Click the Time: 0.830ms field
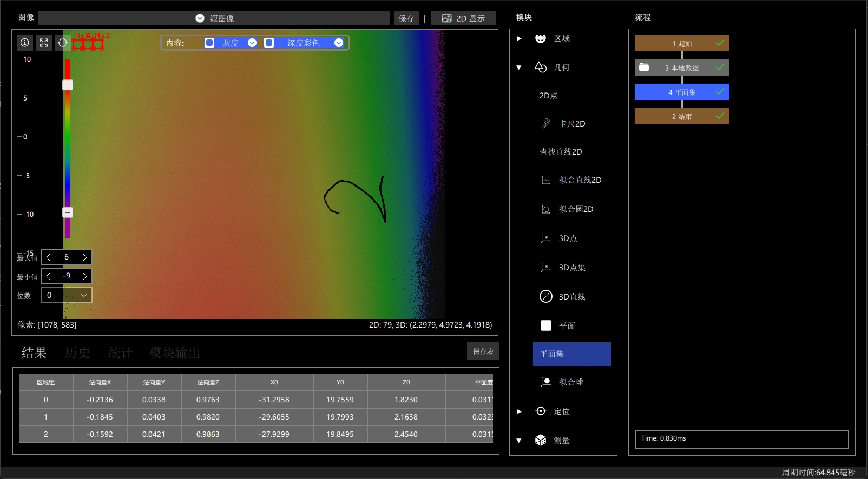Viewport: 868px width, 479px height. coord(741,440)
